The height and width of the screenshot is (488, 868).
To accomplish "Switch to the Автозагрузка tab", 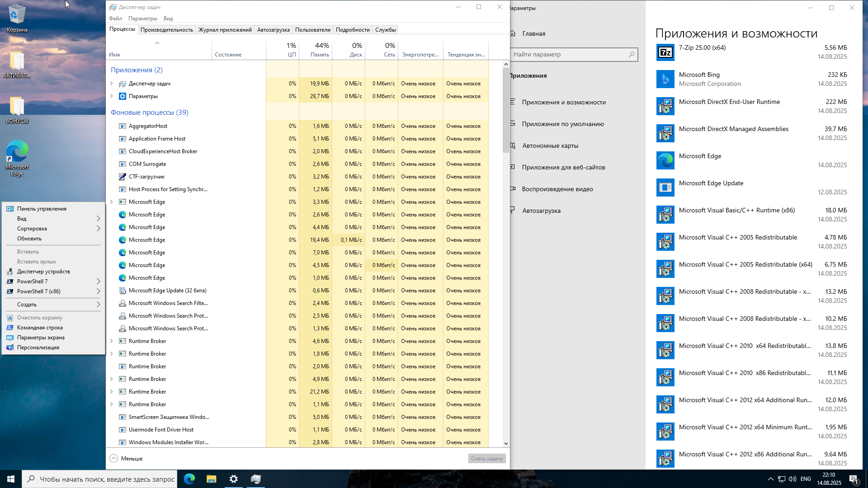I will pyautogui.click(x=274, y=30).
